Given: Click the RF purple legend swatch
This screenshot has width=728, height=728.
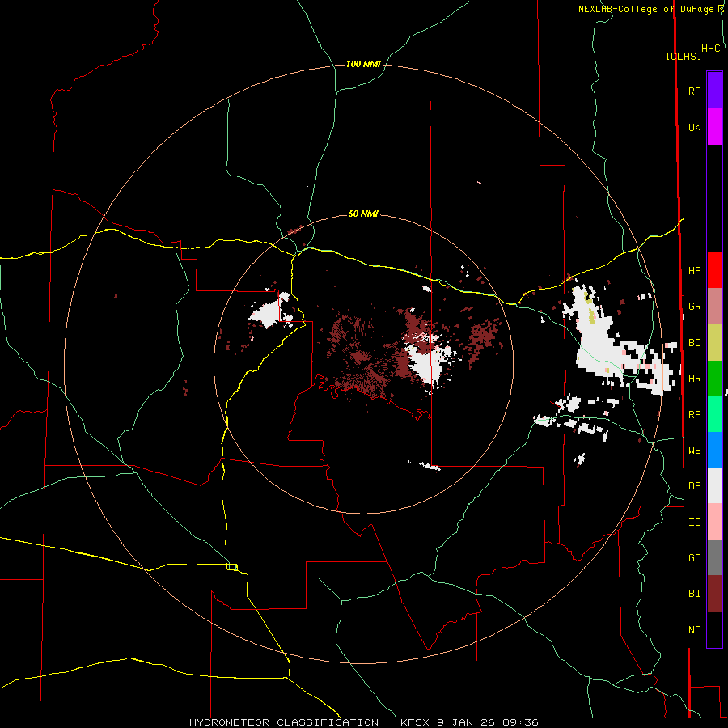Looking at the screenshot, I should click(x=714, y=91).
